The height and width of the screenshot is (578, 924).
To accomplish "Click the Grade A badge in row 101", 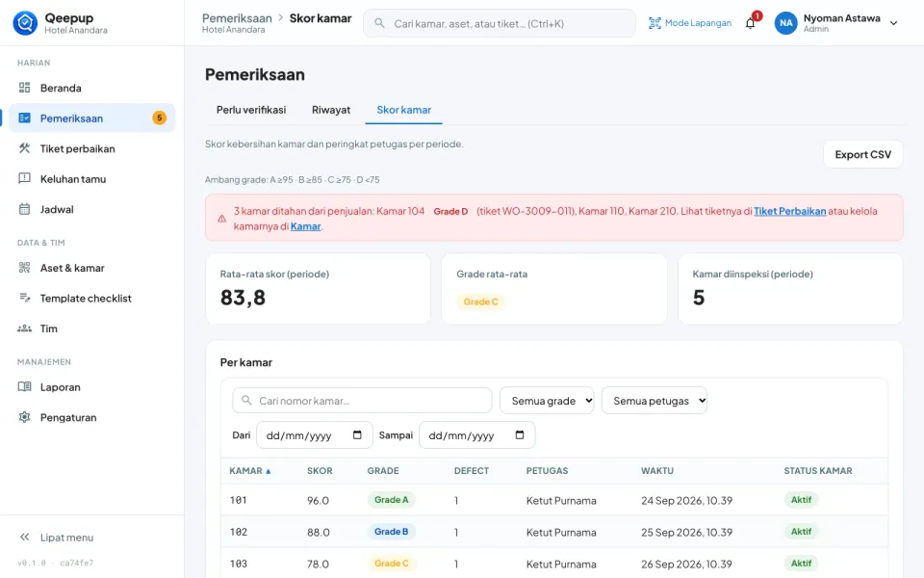I will tap(392, 500).
